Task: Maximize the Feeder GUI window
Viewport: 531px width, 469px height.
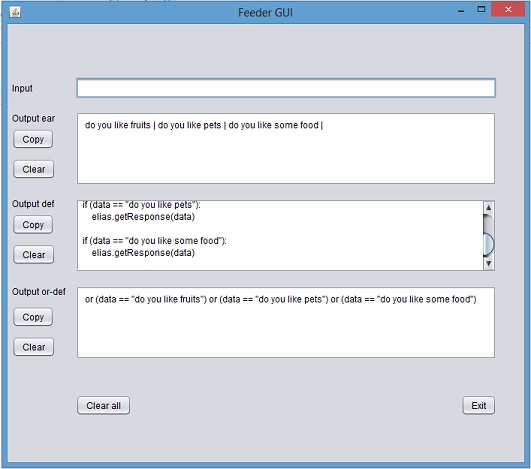Action: [x=481, y=9]
